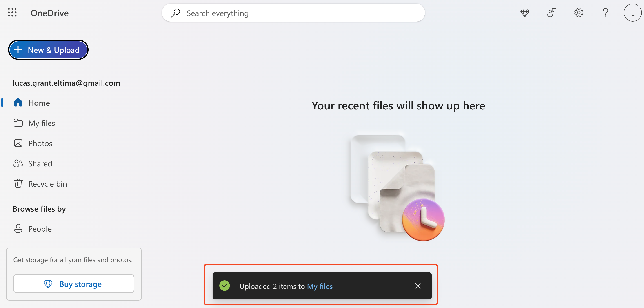Browse files by People
Screen dimensions: 644x308
pos(40,228)
